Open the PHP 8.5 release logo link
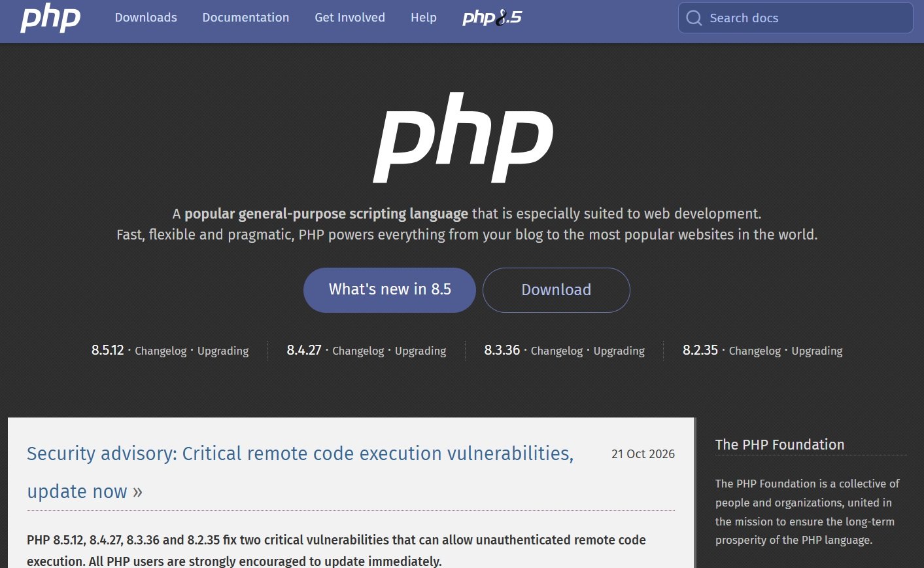924x568 pixels. [x=492, y=18]
